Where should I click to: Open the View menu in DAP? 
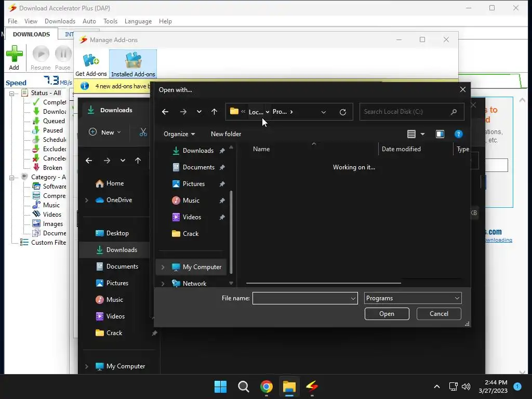pyautogui.click(x=31, y=21)
